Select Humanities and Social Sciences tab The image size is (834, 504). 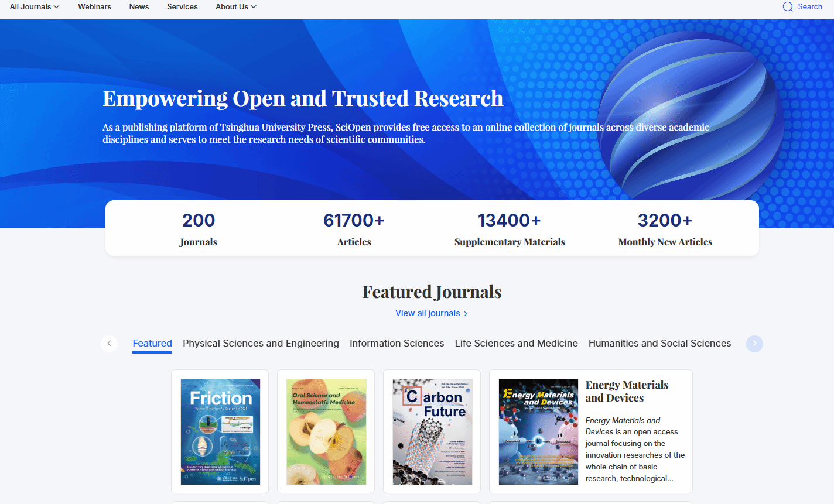point(659,344)
